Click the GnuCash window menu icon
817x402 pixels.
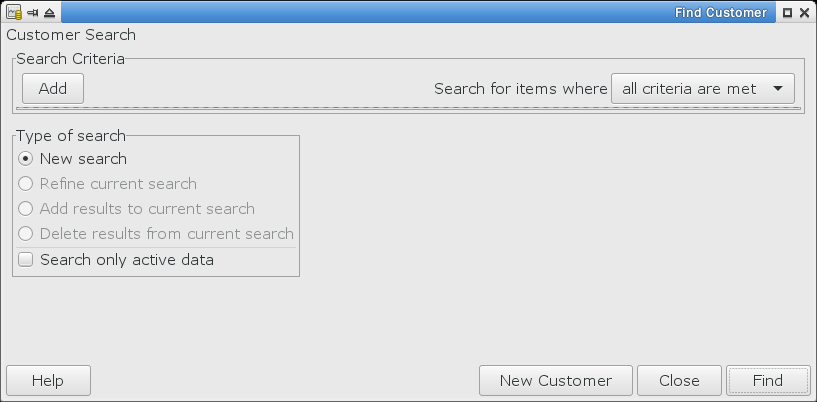tap(14, 12)
